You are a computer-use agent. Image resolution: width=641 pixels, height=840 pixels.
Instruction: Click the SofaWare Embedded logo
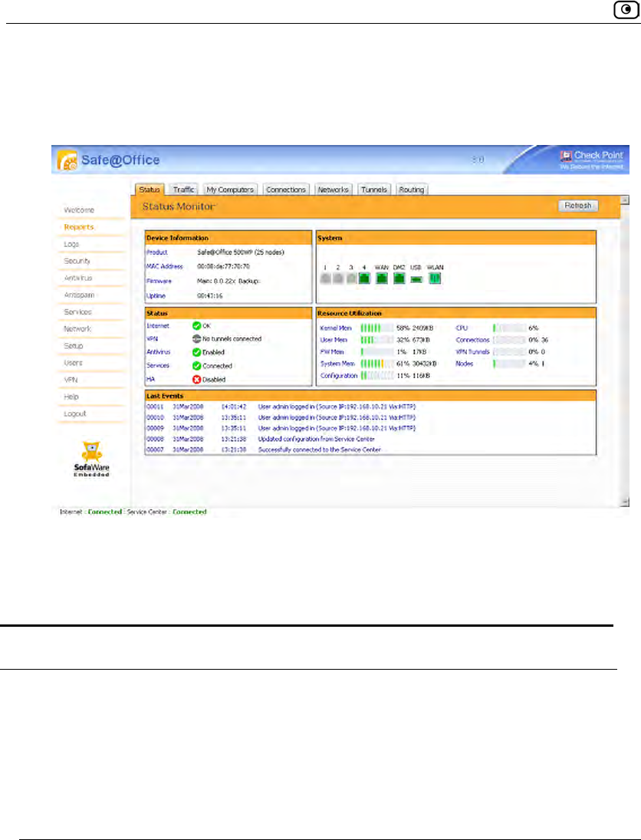(91, 459)
